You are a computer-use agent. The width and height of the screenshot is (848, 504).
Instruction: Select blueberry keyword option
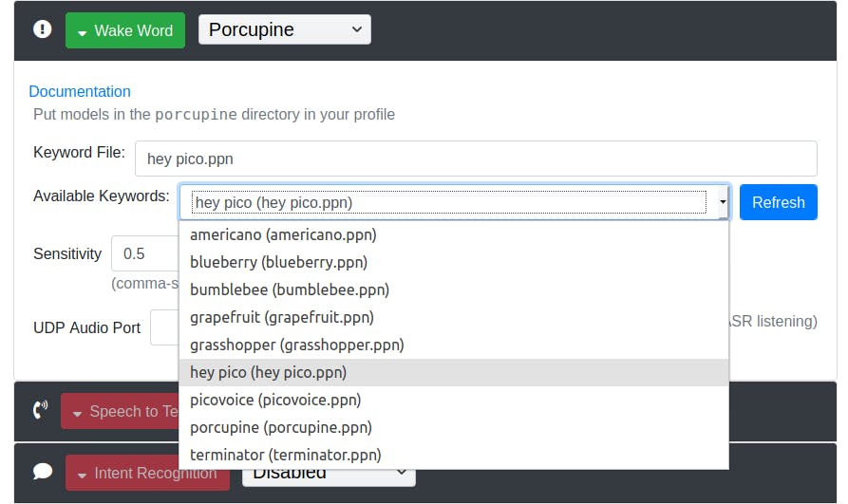[278, 262]
